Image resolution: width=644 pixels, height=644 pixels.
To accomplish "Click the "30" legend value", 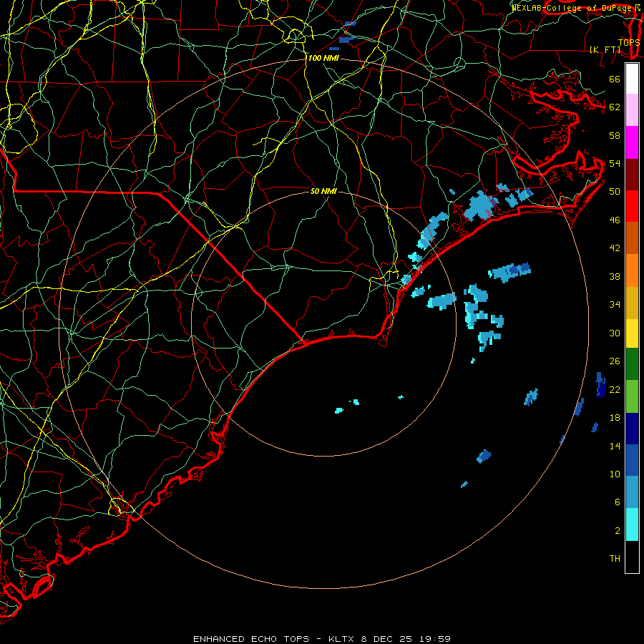I will 615,333.
